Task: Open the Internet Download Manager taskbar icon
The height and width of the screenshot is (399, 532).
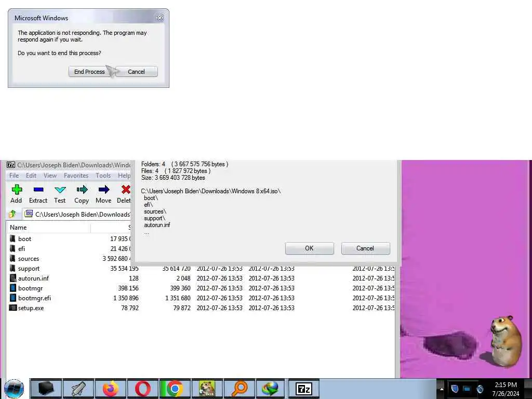Action: click(270, 389)
